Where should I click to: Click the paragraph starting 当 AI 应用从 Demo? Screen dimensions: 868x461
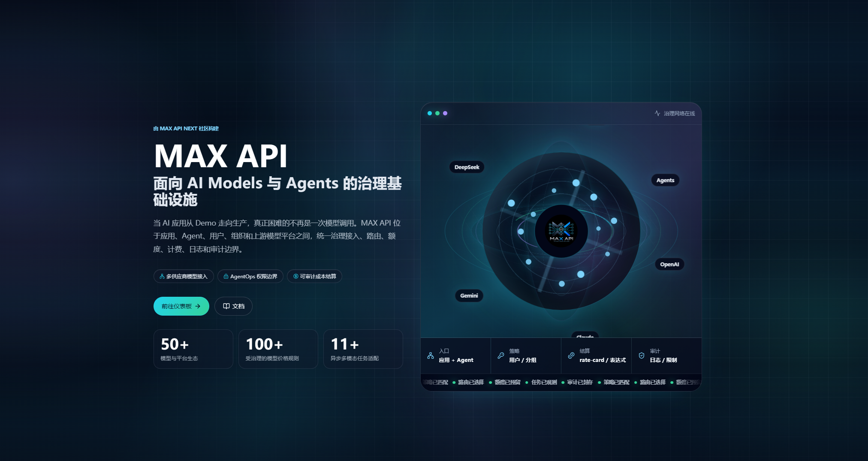click(x=278, y=236)
